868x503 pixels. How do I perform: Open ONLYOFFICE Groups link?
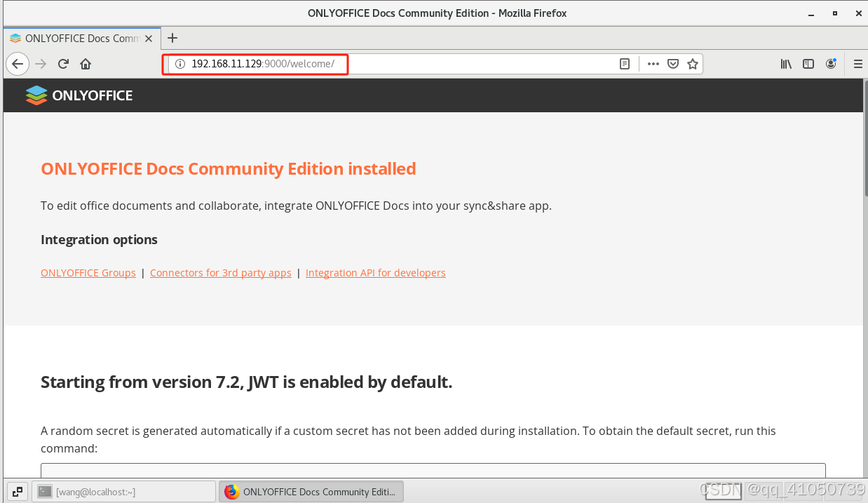click(88, 273)
